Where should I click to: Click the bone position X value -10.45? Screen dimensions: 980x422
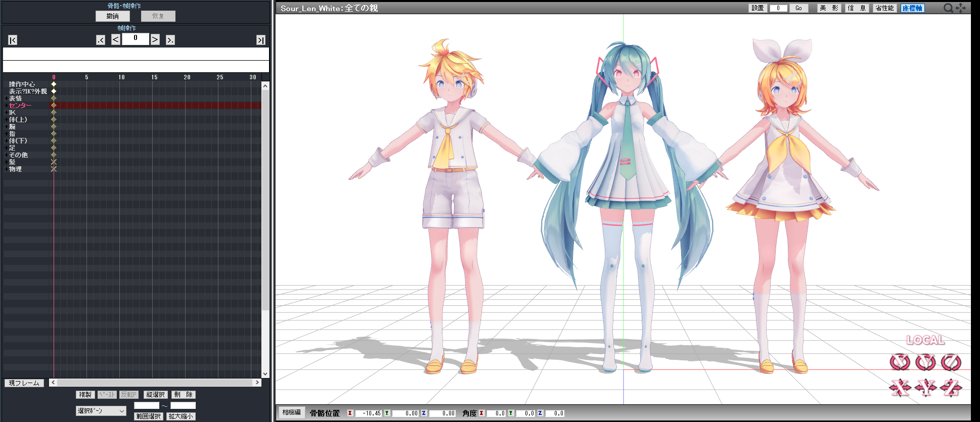tap(368, 413)
